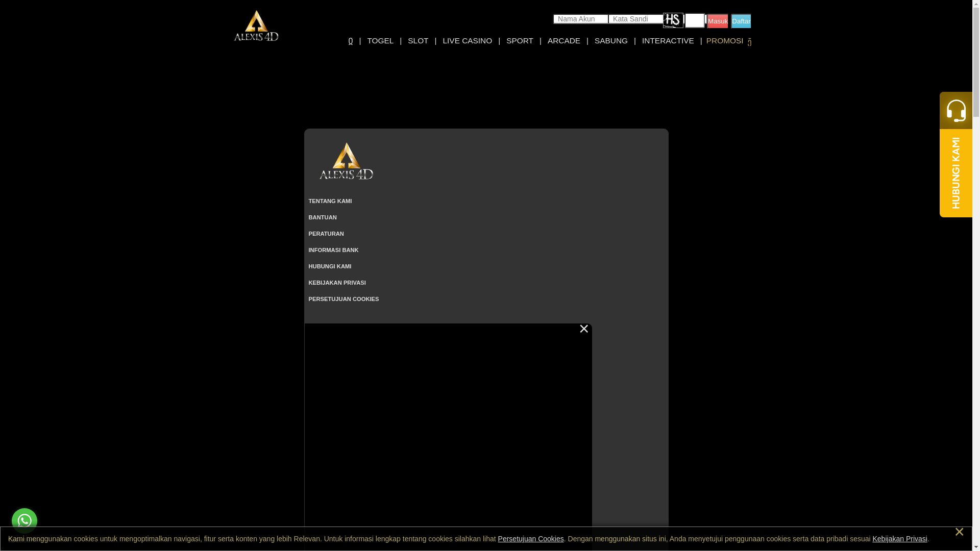Open the ARCADE menu
This screenshot has height=551, width=980.
(x=564, y=41)
